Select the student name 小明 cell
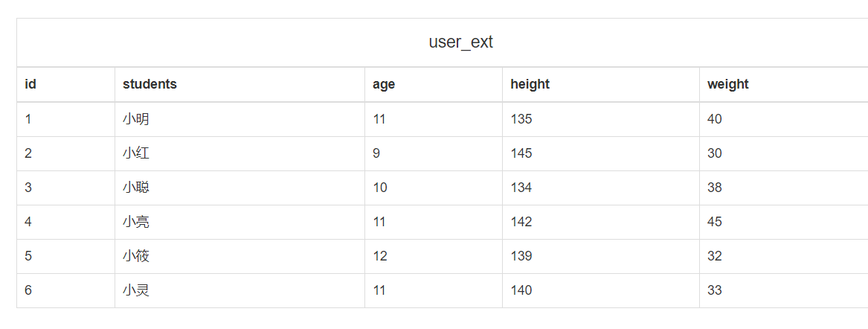The image size is (868, 329). tap(136, 119)
